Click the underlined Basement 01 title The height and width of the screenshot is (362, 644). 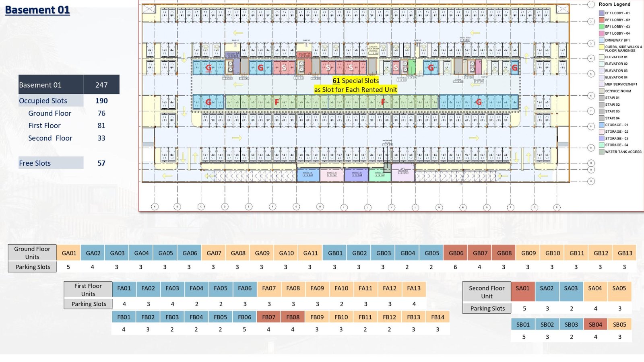coord(37,10)
